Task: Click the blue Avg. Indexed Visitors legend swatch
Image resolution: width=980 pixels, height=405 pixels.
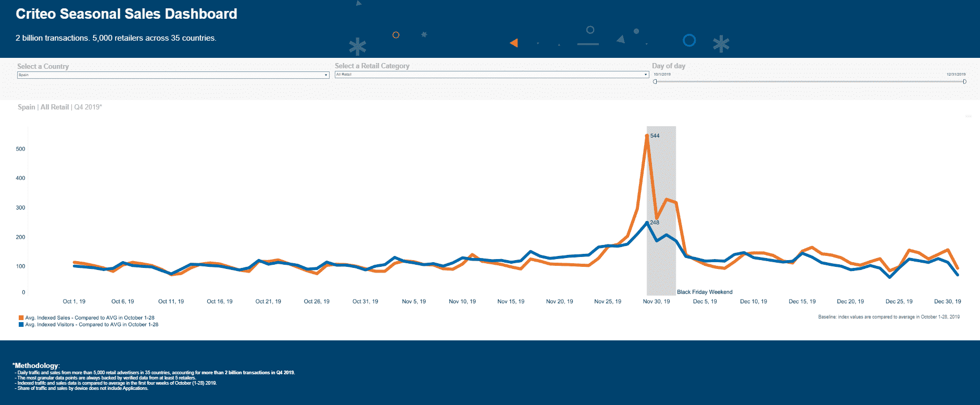Action: coord(21,324)
